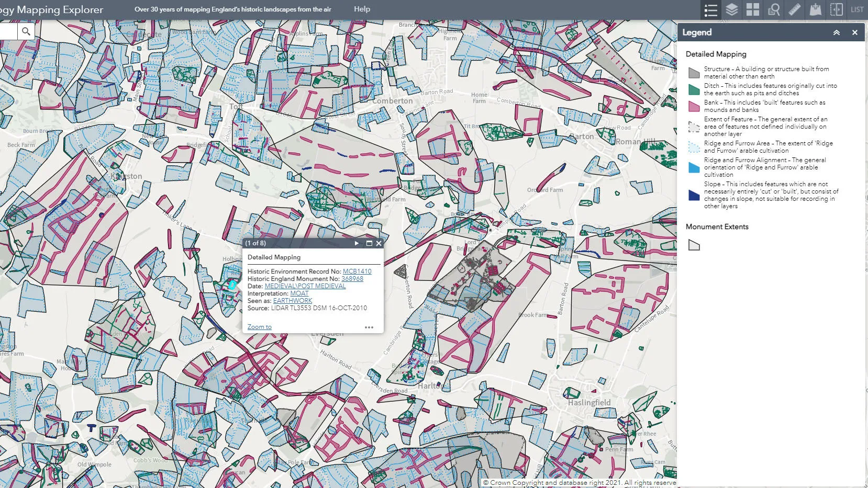The image size is (868, 488).
Task: Activate the Swipe compare tool
Action: point(836,10)
